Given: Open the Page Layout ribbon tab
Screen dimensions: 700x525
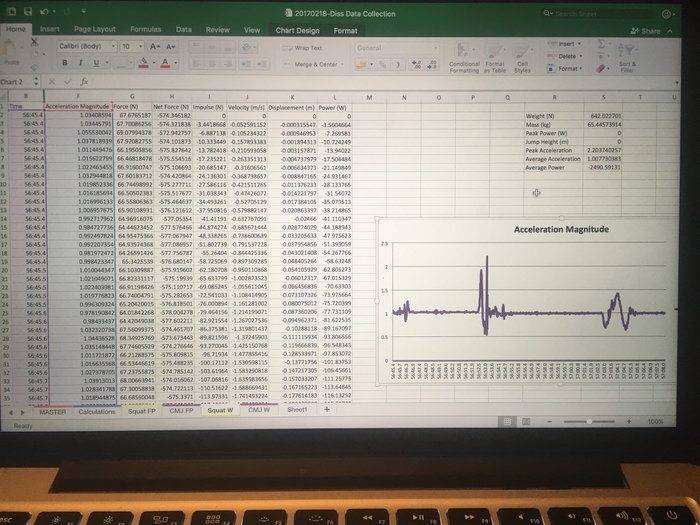Looking at the screenshot, I should pos(95,30).
